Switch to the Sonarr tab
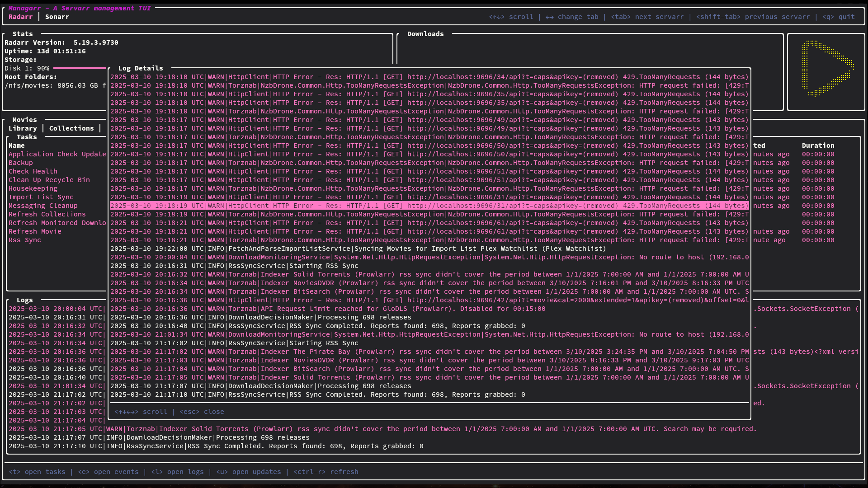The height and width of the screenshot is (488, 868). pyautogui.click(x=57, y=17)
